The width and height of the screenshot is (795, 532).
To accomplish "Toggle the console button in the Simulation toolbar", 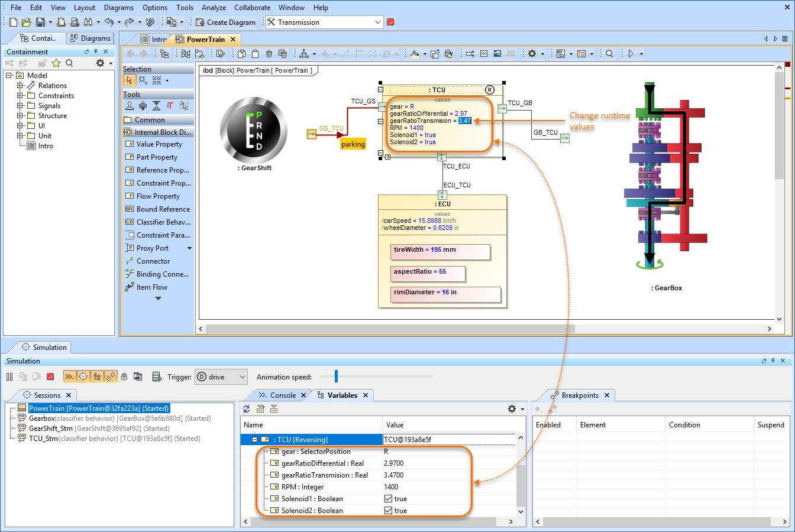I will pos(70,377).
